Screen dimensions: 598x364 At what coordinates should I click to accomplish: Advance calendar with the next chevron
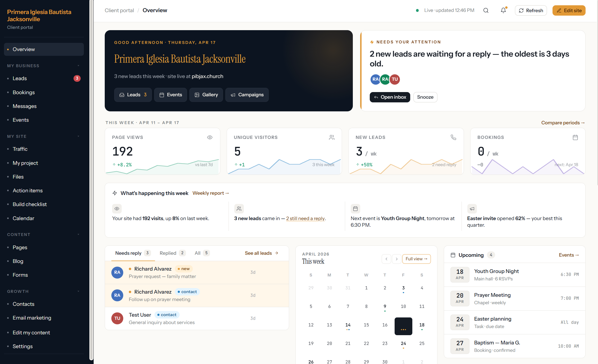(396, 259)
